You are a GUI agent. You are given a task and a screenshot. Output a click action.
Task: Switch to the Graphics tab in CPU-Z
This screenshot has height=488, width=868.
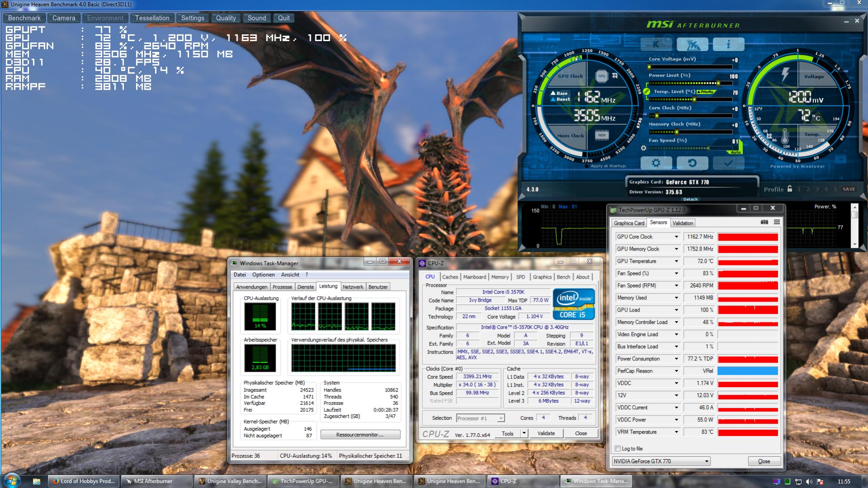[542, 277]
